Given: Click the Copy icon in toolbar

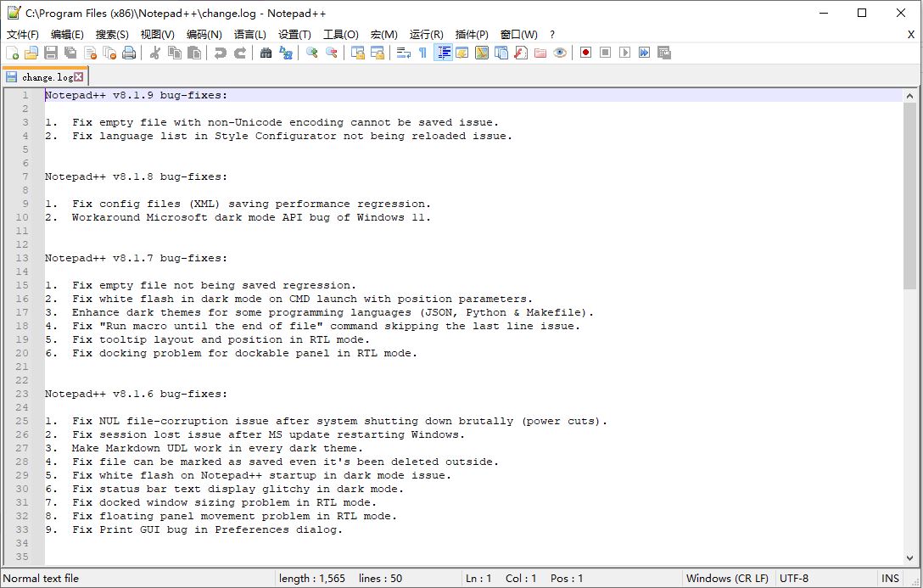Looking at the screenshot, I should [175, 53].
